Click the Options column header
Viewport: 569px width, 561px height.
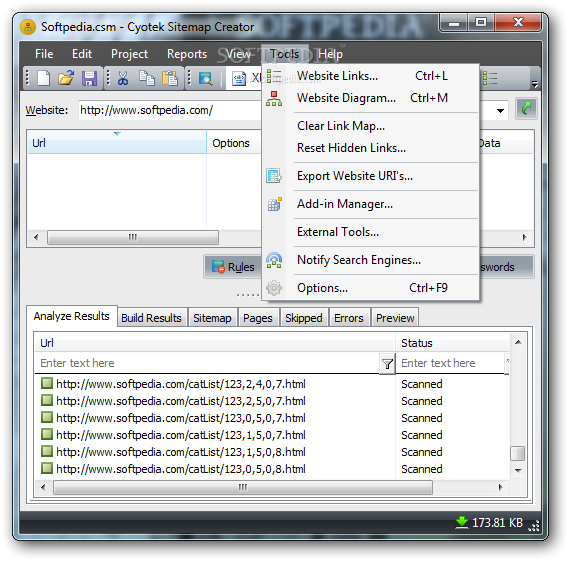coord(234,143)
